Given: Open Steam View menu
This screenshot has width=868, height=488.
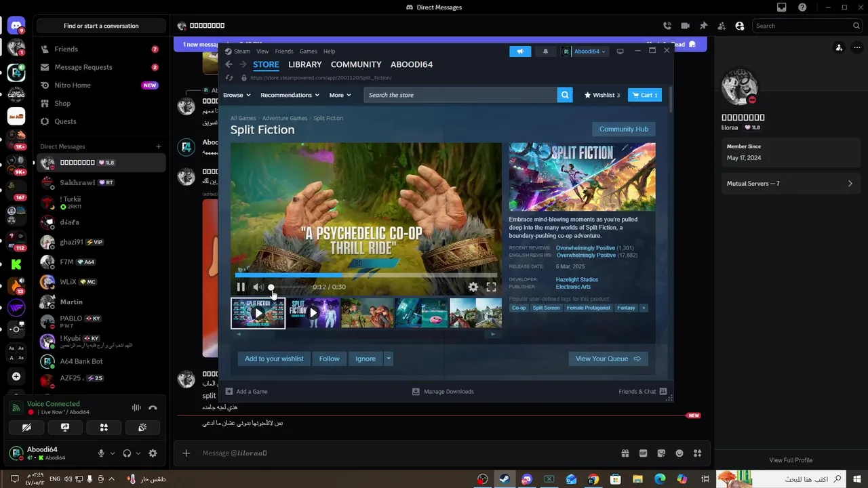Looking at the screenshot, I should click(262, 52).
